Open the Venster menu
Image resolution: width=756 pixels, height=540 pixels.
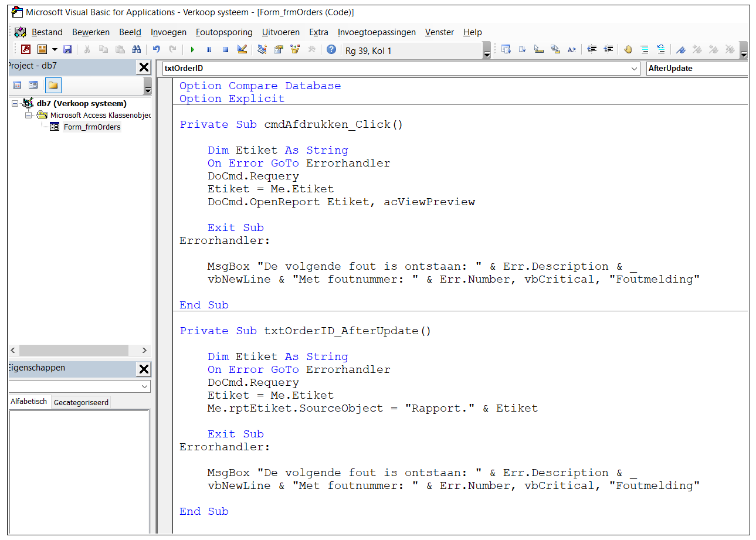click(439, 32)
